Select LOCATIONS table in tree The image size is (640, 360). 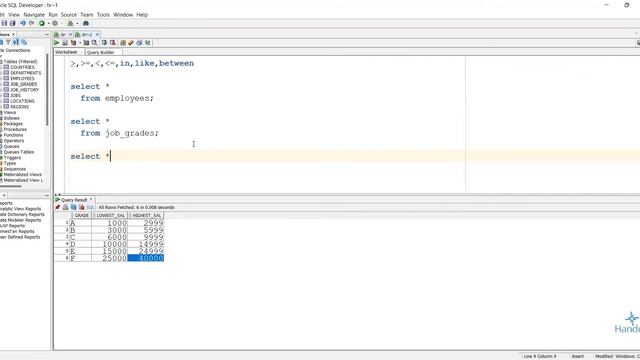22,101
